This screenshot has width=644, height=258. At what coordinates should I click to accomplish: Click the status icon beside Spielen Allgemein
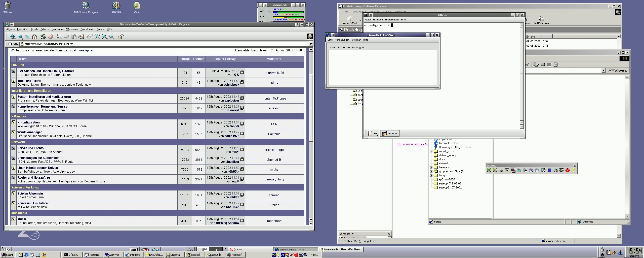click(13, 193)
